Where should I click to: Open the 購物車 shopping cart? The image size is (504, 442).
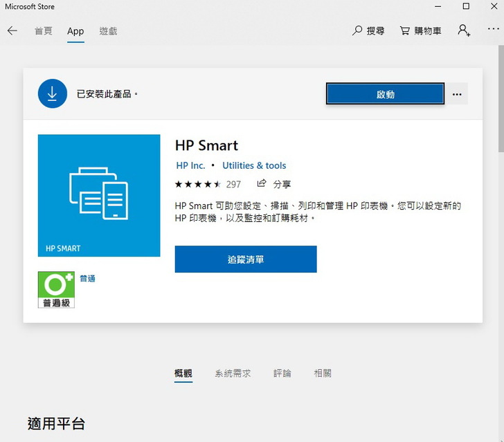[x=420, y=31]
